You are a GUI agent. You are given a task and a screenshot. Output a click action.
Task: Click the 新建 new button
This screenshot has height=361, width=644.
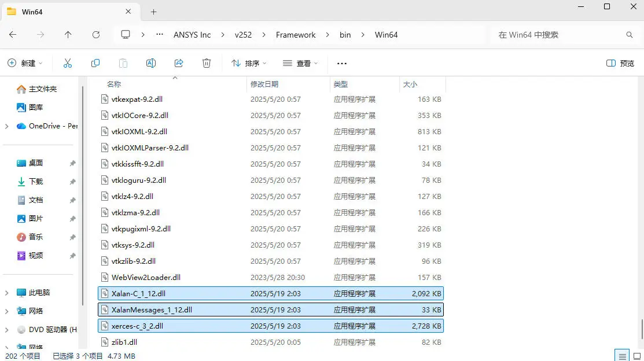coord(25,63)
